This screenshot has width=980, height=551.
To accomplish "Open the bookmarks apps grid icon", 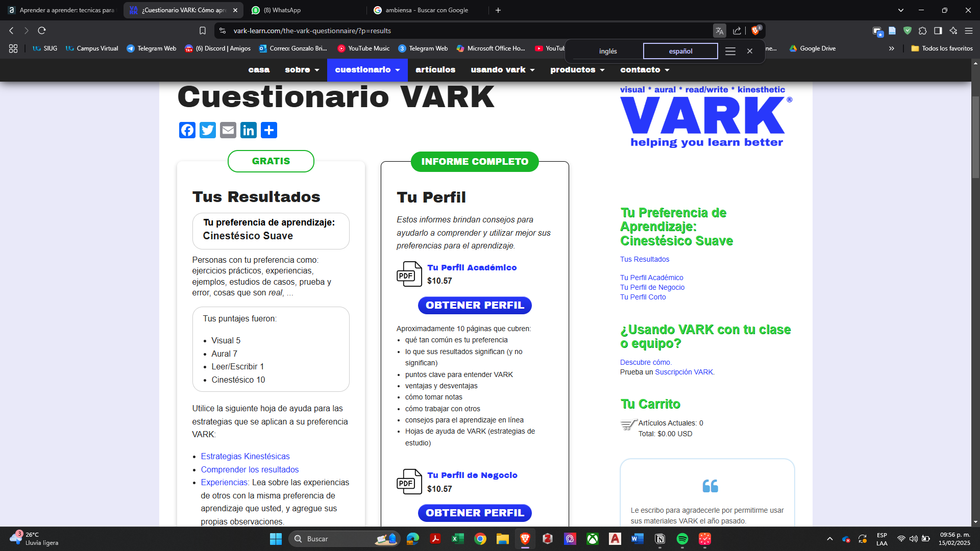I will [x=13, y=48].
